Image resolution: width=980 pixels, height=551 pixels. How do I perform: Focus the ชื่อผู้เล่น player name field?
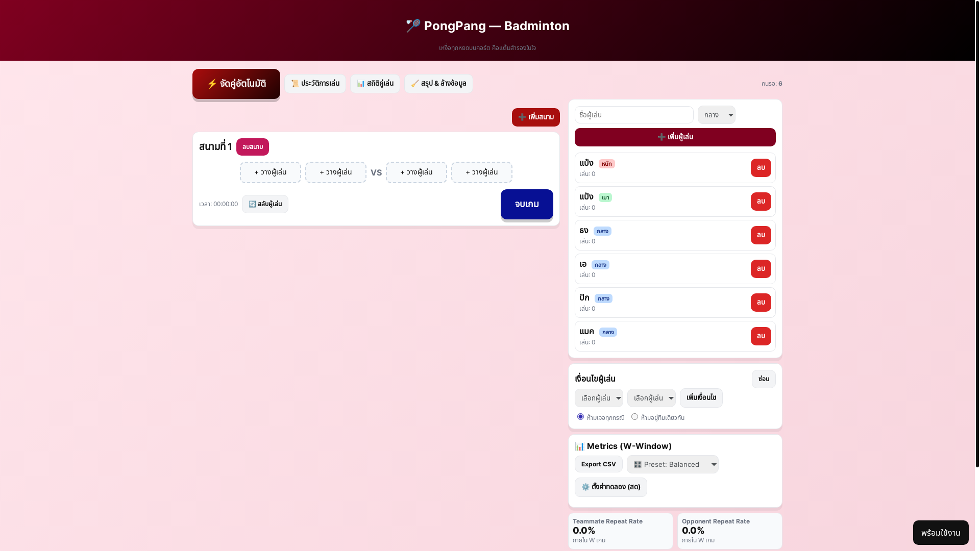634,115
